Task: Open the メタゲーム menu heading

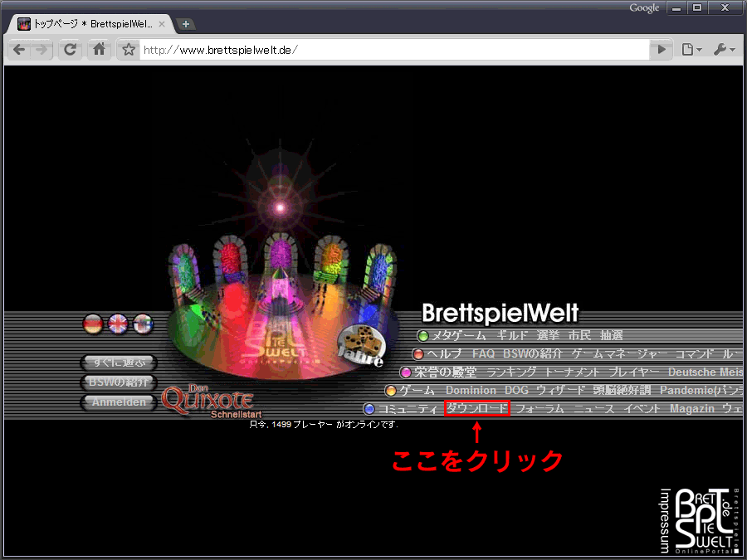Action: tap(459, 336)
